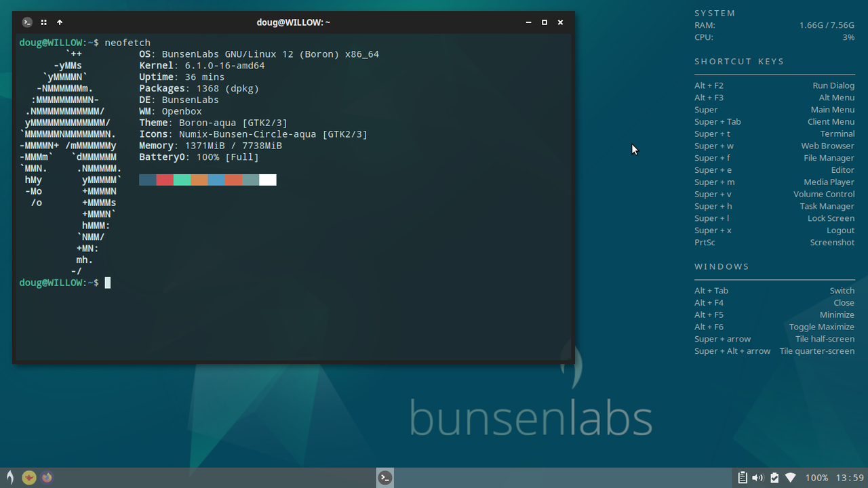
Task: Click the panel clock showing 13:59
Action: pyautogui.click(x=850, y=478)
